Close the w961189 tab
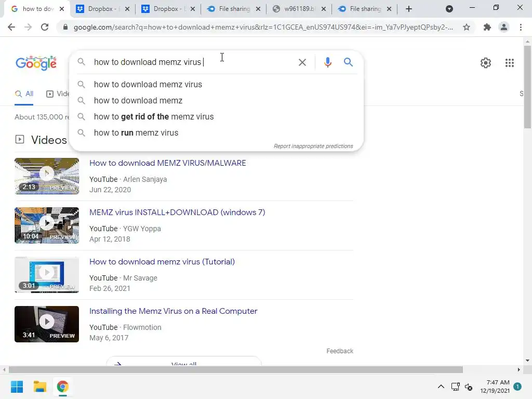The width and height of the screenshot is (532, 399). pyautogui.click(x=324, y=9)
